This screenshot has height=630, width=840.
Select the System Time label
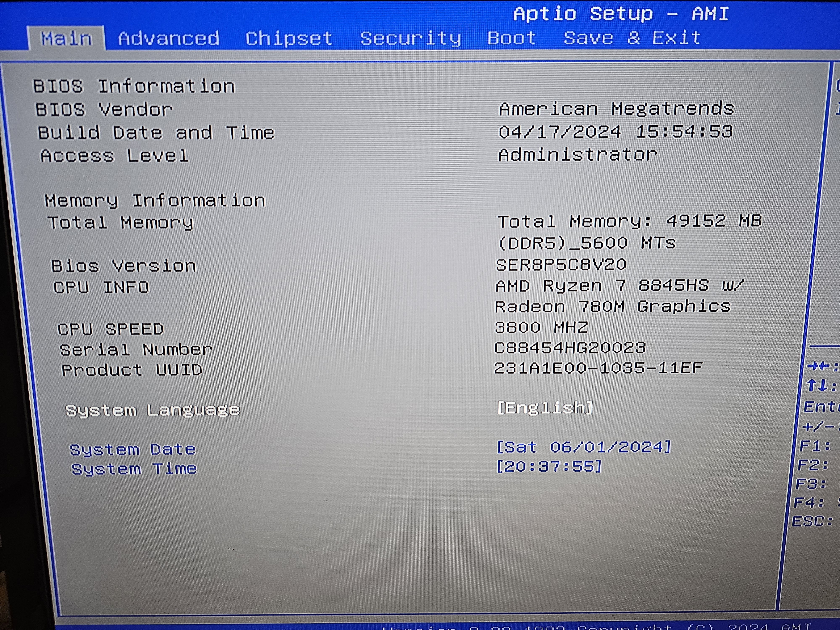(x=134, y=469)
